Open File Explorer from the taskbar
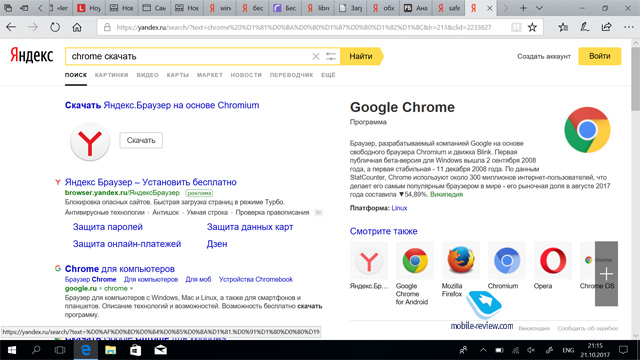Viewport: 640px width, 360px height. point(110,350)
